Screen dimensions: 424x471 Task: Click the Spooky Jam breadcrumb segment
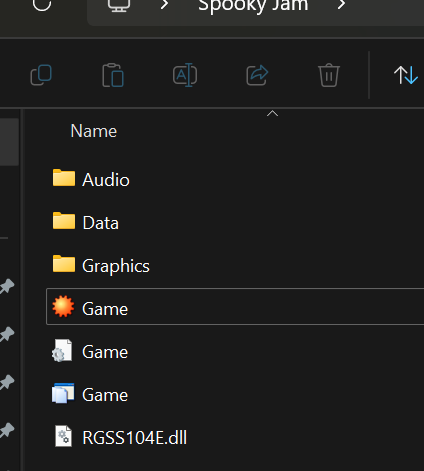coord(253,5)
